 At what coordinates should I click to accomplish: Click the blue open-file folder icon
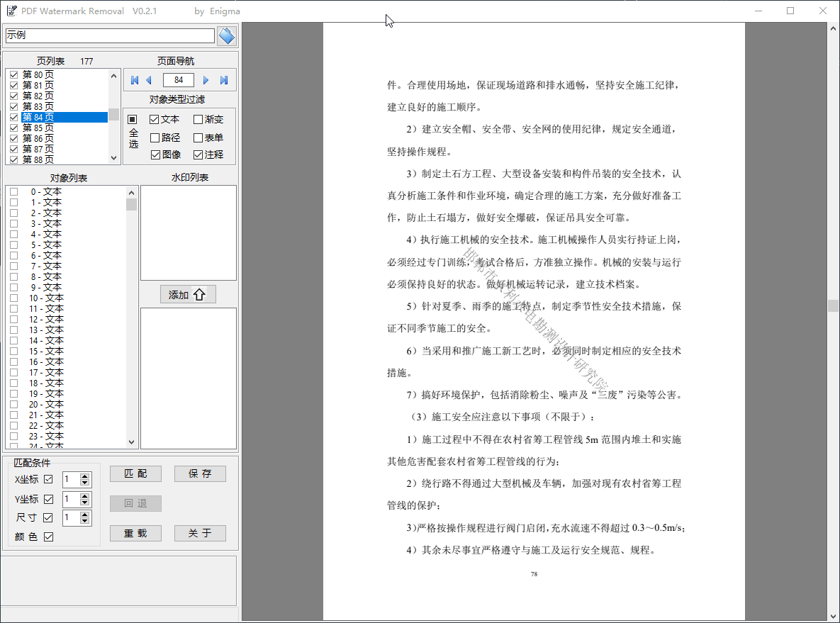click(226, 35)
